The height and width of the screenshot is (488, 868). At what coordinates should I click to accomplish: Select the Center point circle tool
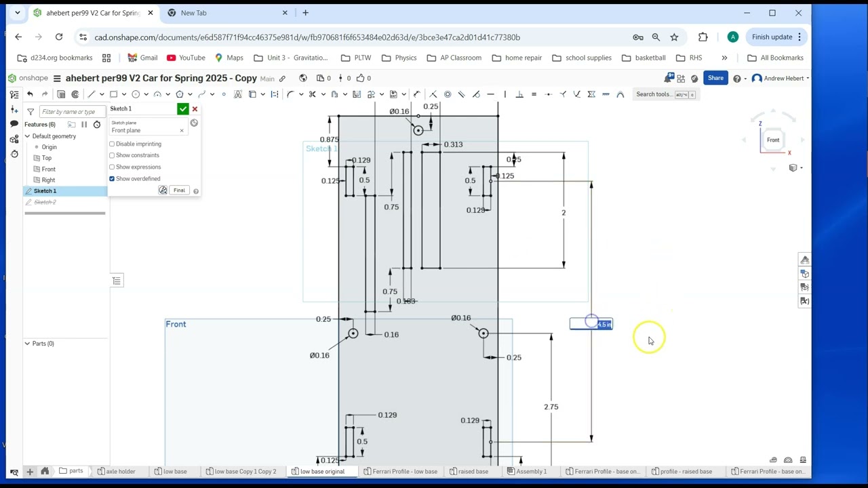136,94
